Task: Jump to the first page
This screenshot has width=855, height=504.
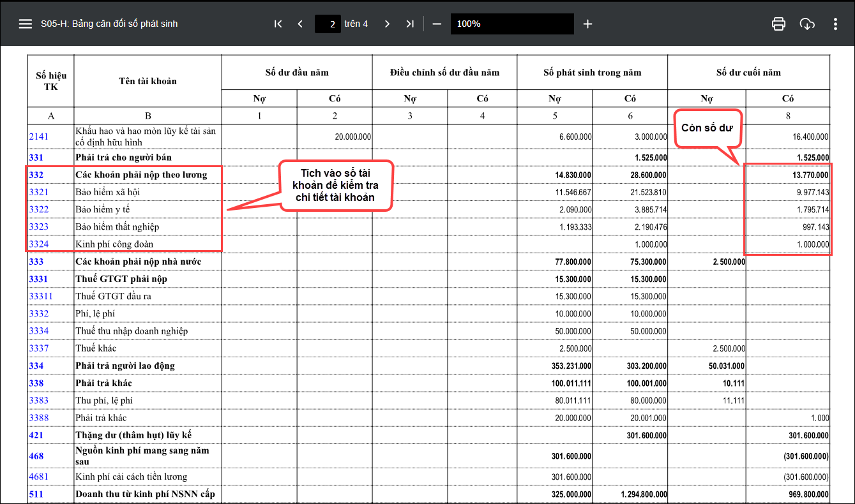Action: 278,24
